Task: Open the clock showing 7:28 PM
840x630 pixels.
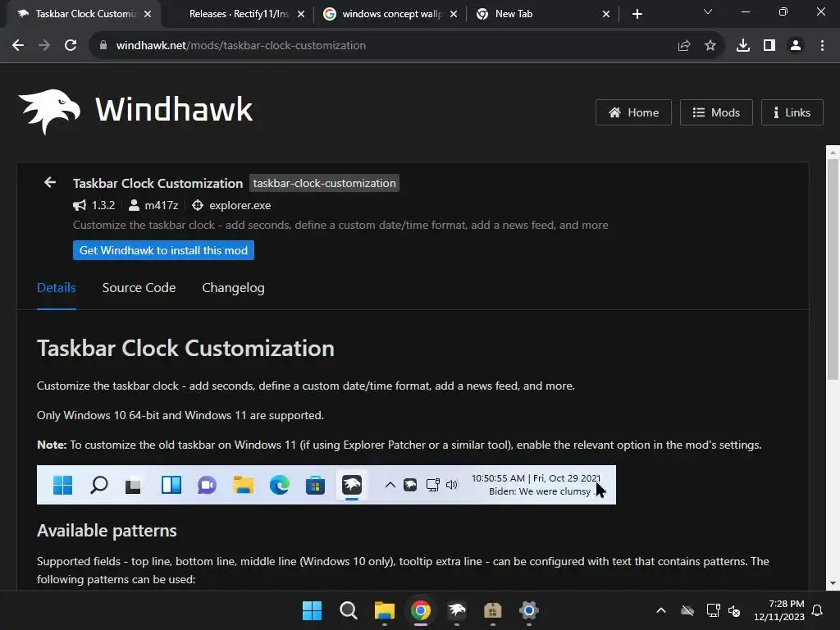Action: (x=779, y=610)
